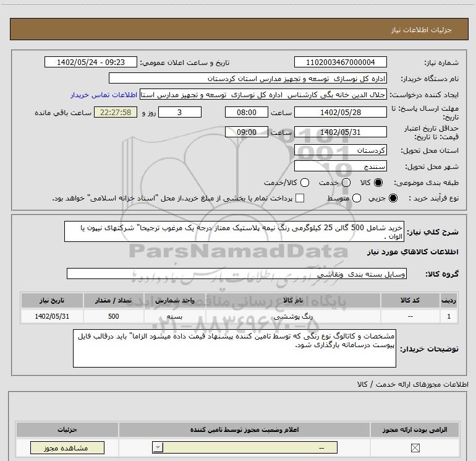Select the رنگ پوششی item row
The width and height of the screenshot is (476, 461).
coord(239,316)
